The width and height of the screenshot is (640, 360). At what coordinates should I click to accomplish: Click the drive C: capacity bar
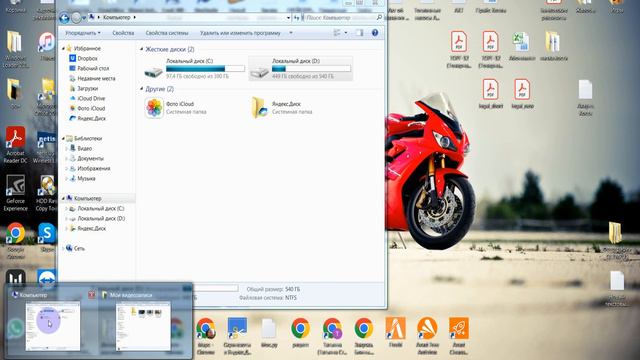coord(205,69)
